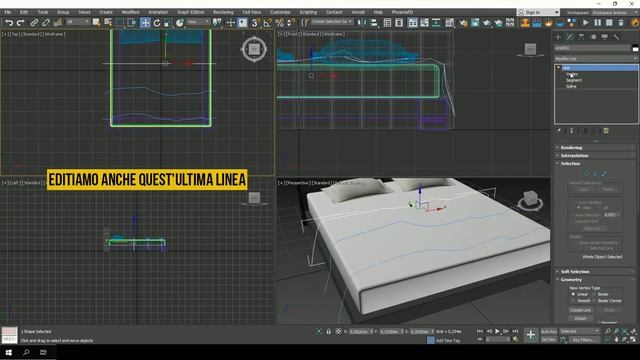640x360 pixels.
Task: Click the Redo arrow icon
Action: tap(20, 23)
